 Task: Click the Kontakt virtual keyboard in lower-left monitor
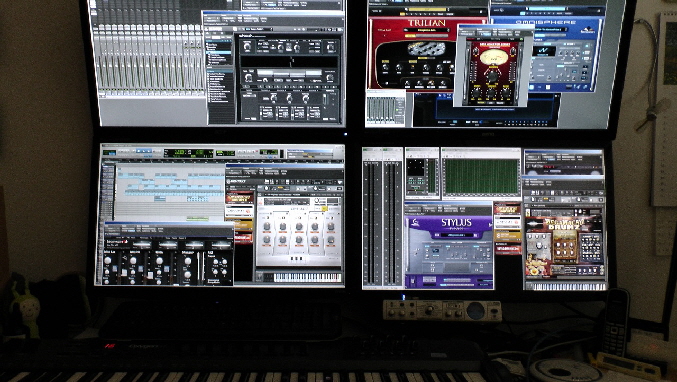307,277
